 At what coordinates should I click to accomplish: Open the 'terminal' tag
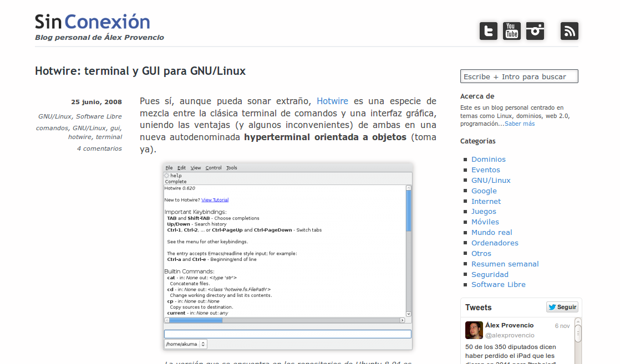pos(109,137)
